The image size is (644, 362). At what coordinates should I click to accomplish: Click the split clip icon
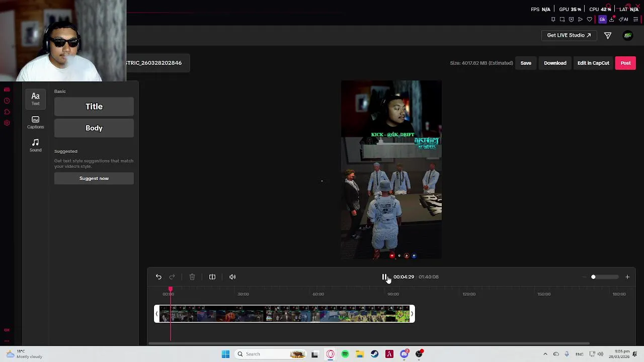[212, 277]
